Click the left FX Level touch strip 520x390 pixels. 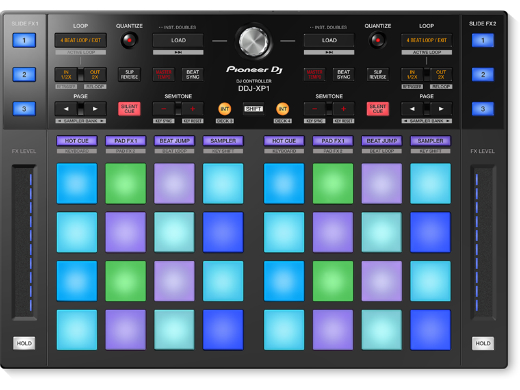(24, 242)
